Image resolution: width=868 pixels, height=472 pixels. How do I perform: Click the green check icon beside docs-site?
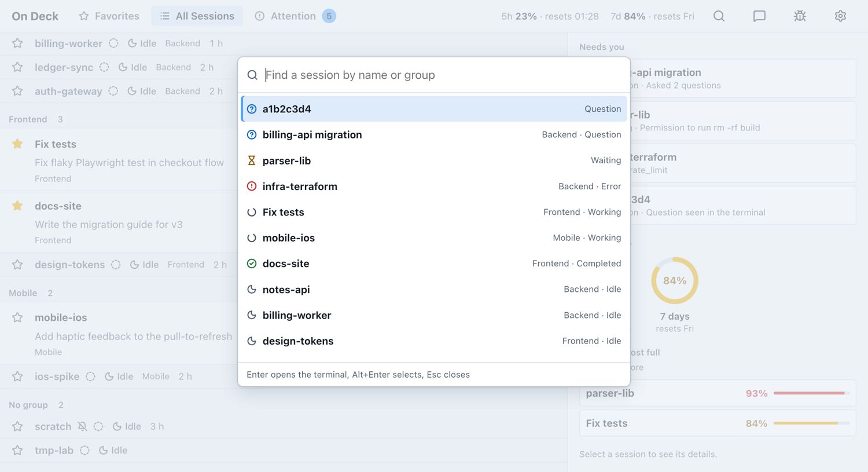[x=252, y=264]
